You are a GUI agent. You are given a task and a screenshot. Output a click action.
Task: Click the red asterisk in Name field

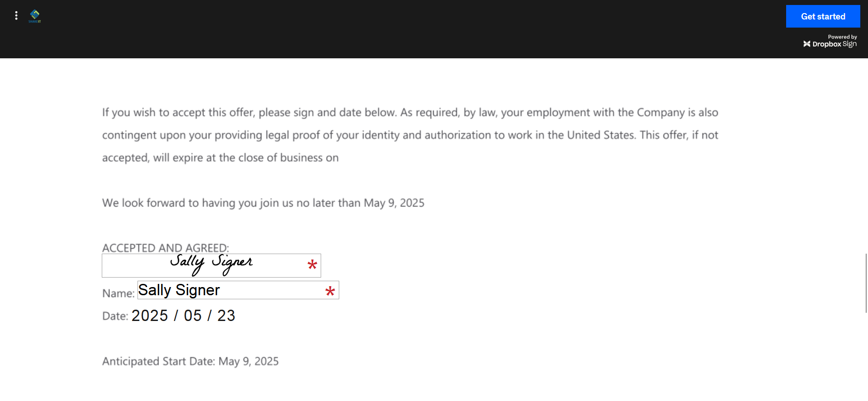pyautogui.click(x=330, y=292)
